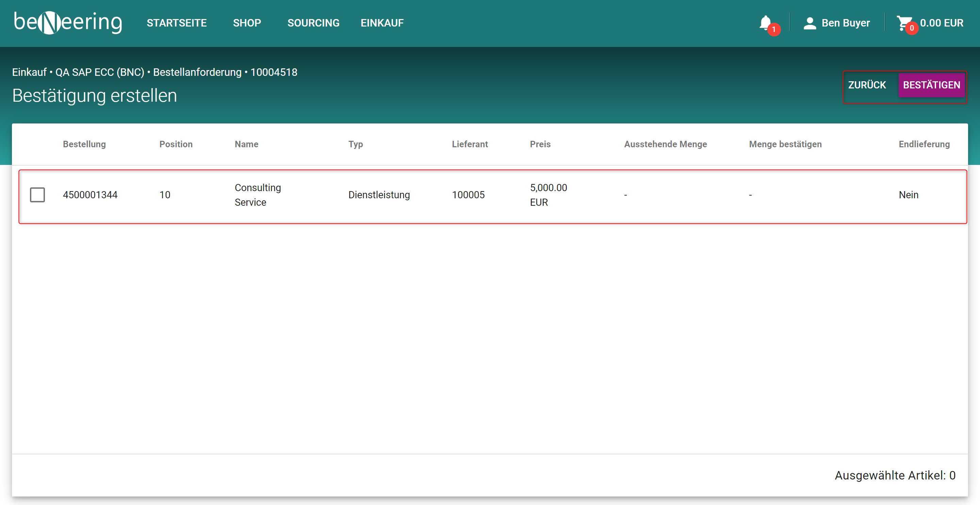
Task: Click the QA SAP ECC (BNC) breadcrumb
Action: pos(100,72)
